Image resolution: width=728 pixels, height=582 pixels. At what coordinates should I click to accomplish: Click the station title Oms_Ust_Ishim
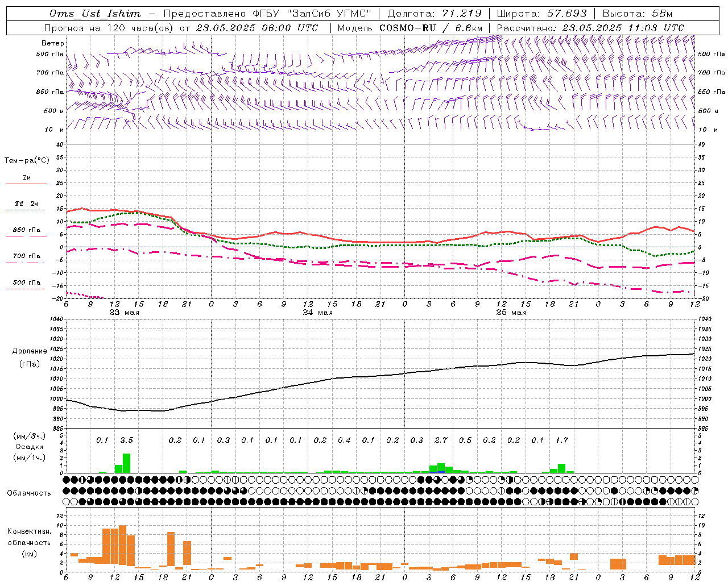coord(95,14)
